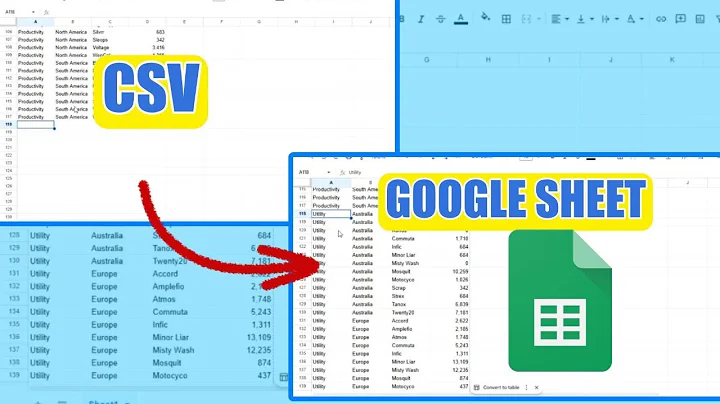Image resolution: width=720 pixels, height=404 pixels.
Task: Select the vertical align icon
Action: tap(581, 19)
